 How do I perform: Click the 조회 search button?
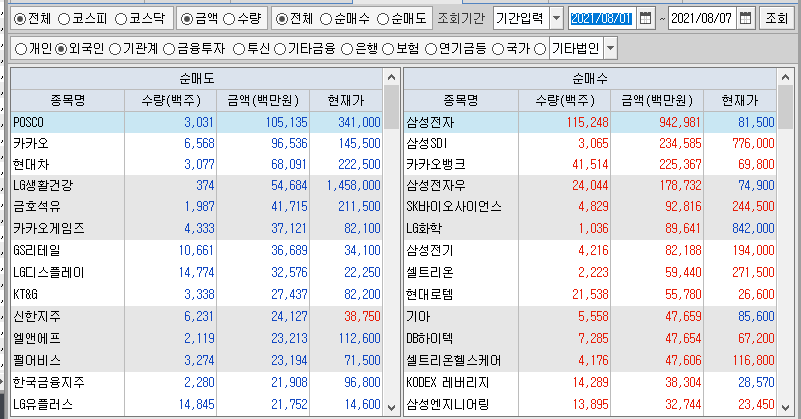pos(776,19)
